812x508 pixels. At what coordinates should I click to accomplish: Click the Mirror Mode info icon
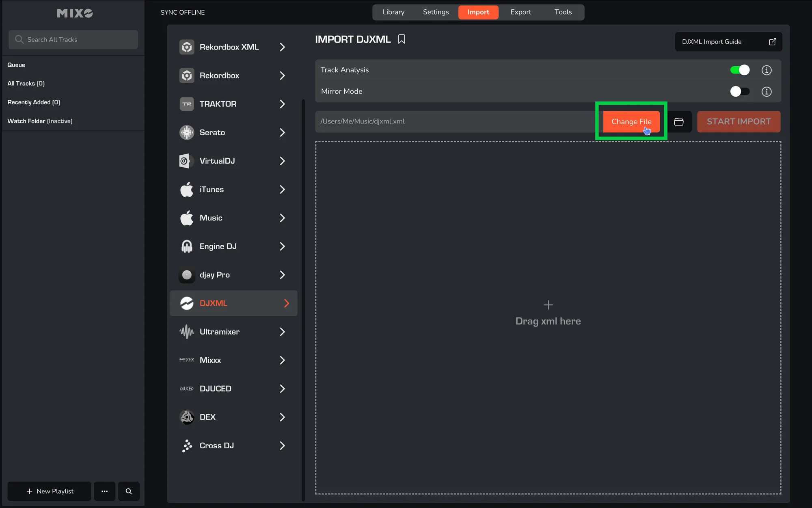click(766, 92)
